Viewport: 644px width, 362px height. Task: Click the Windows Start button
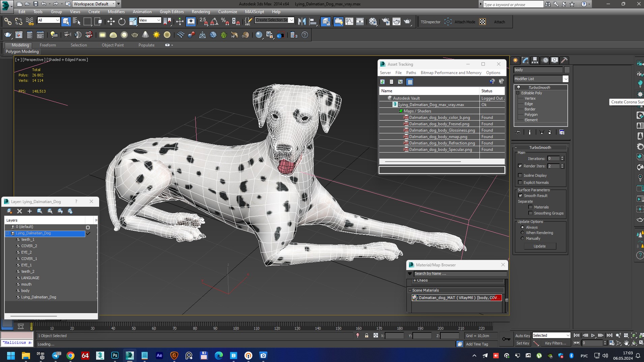11,355
